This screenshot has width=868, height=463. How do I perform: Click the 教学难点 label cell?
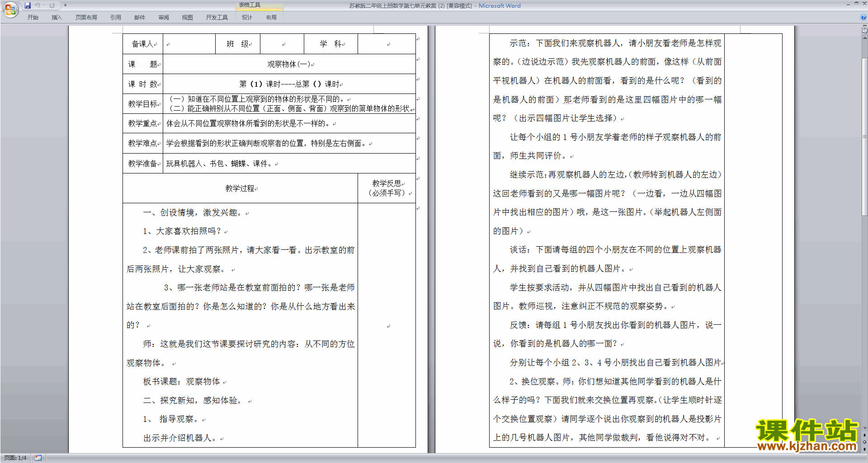pyautogui.click(x=143, y=143)
